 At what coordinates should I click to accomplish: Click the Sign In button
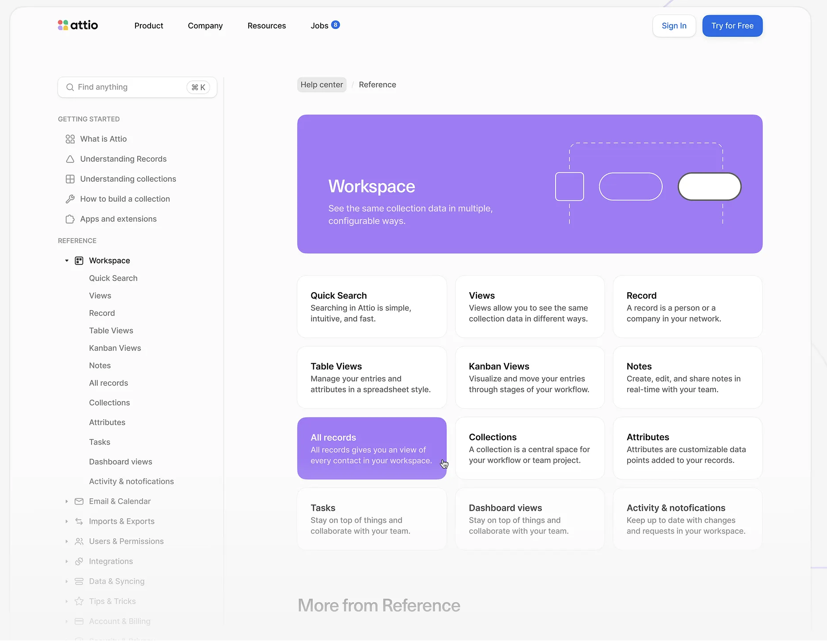point(674,26)
